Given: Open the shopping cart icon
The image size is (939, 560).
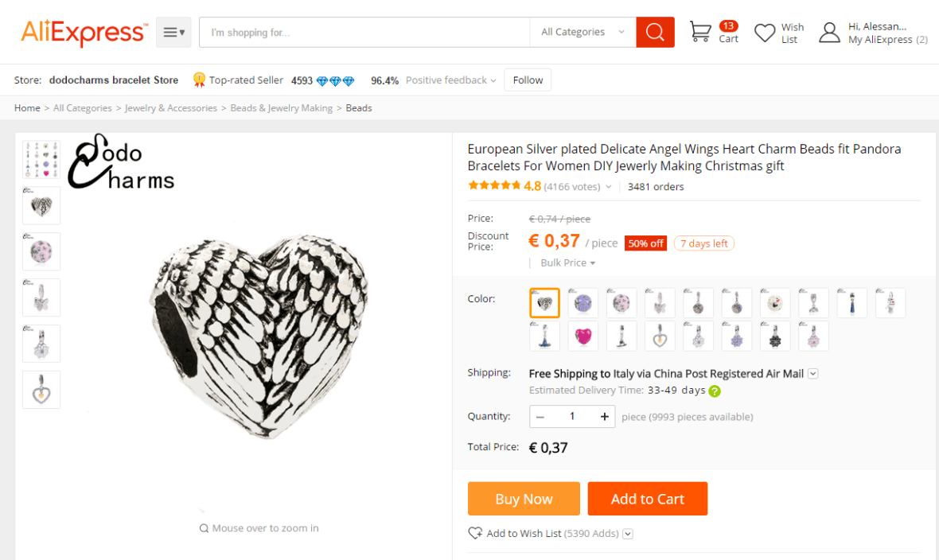Looking at the screenshot, I should coord(700,32).
